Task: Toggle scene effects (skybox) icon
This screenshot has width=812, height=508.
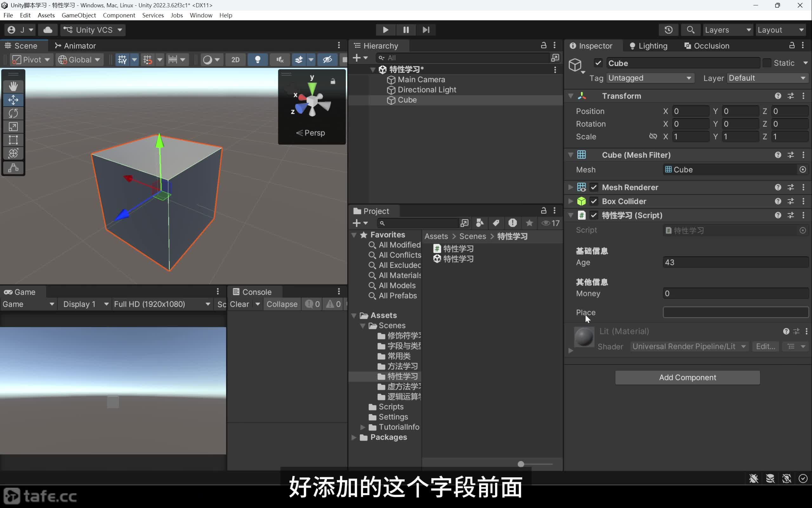Action: 298,60
